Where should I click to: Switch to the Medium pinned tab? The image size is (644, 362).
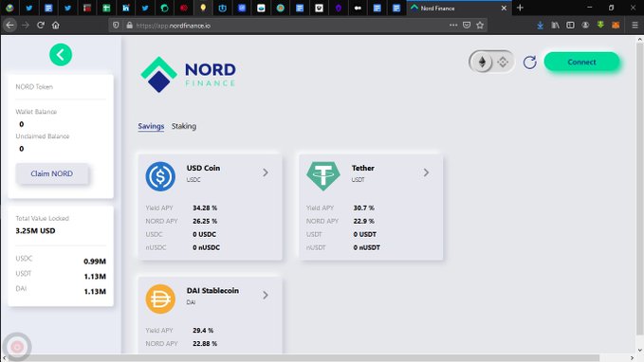click(x=358, y=8)
